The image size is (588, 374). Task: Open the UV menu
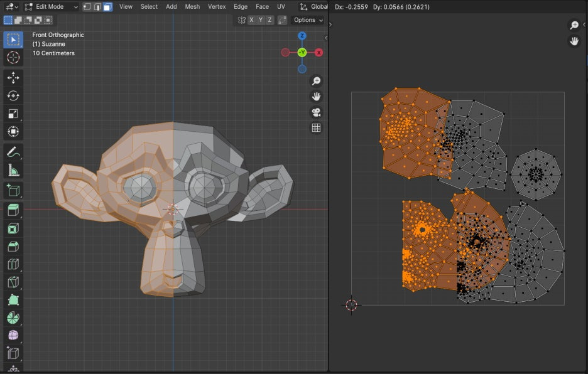(281, 7)
